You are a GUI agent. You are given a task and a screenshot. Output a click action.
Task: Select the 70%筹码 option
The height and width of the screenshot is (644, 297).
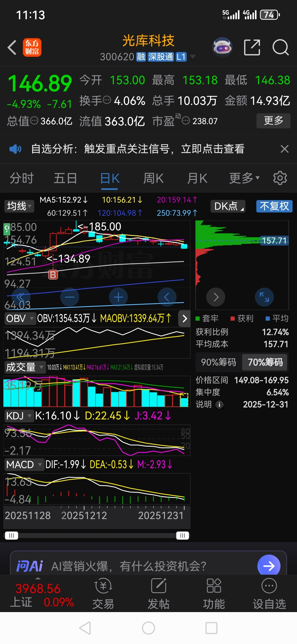tap(265, 362)
